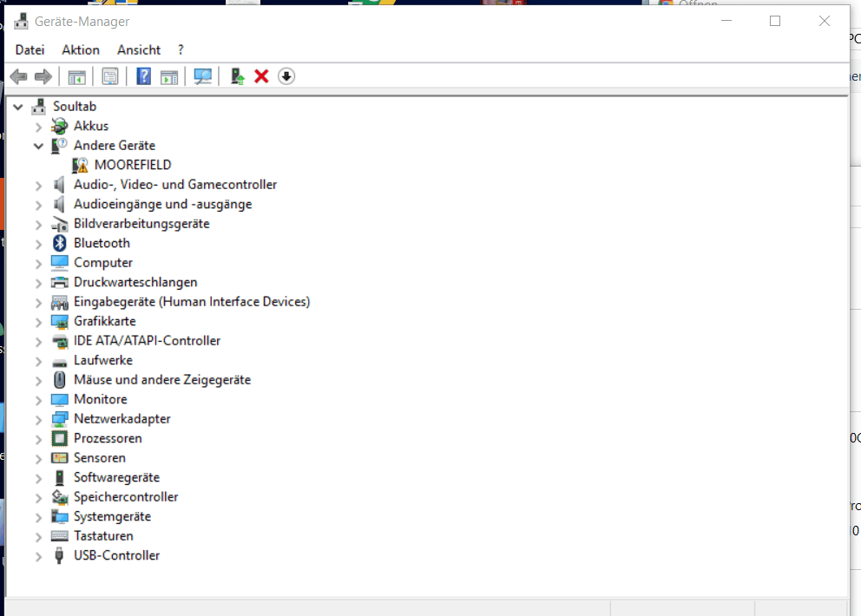The width and height of the screenshot is (861, 616).
Task: Disable device using the down arrow circle icon
Action: click(286, 76)
